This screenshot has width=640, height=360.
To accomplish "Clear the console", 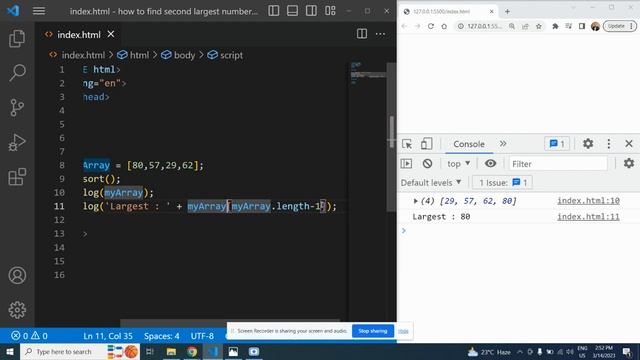I will tap(427, 164).
